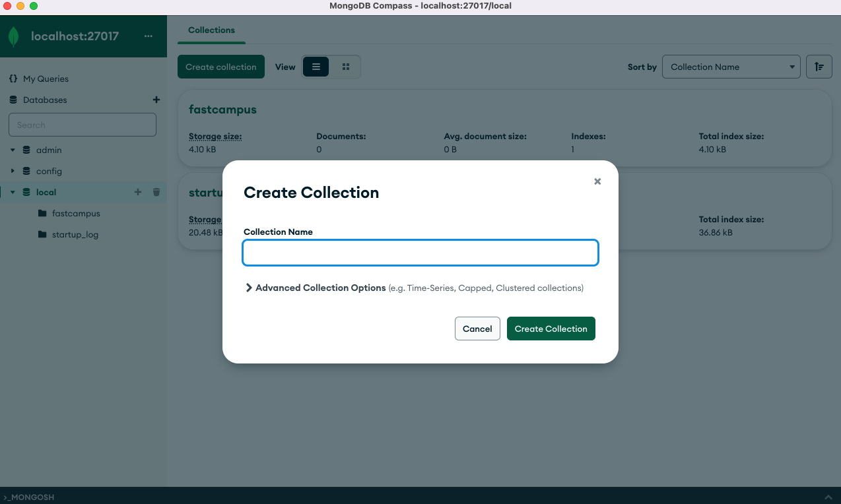Open the Sort by Collection Name dropdown
Image resolution: width=841 pixels, height=504 pixels.
pyautogui.click(x=731, y=67)
